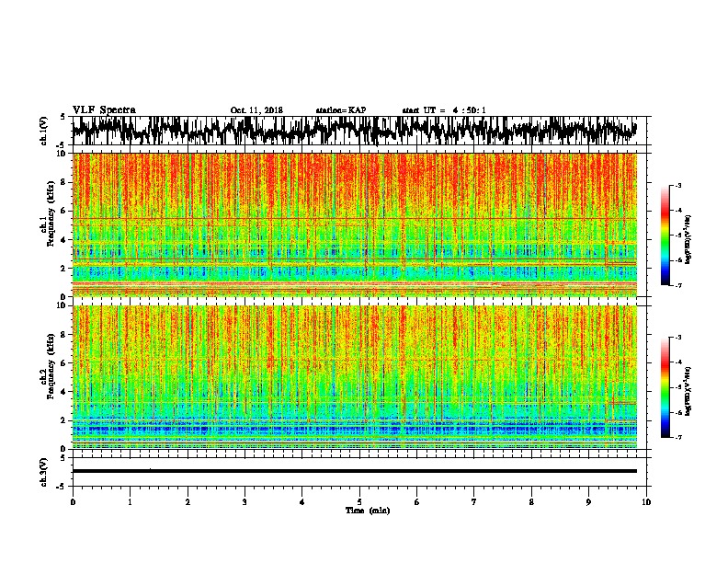Click the "Time (min)" axis label

368,511
